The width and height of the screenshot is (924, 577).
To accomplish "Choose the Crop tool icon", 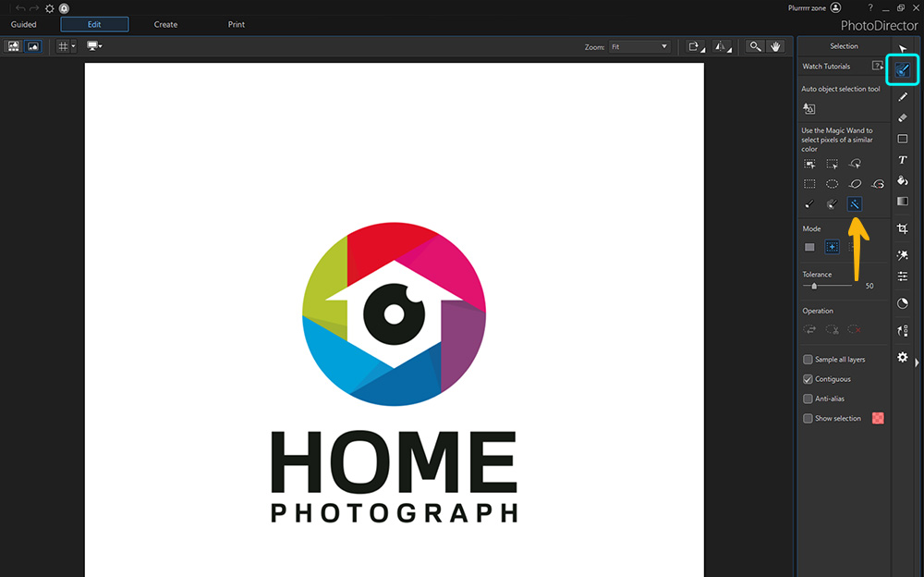I will point(902,228).
